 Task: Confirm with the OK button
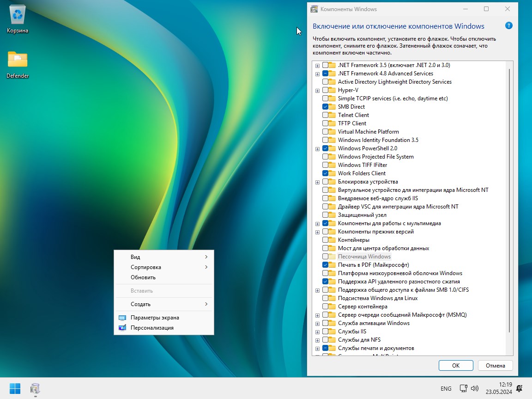(456, 365)
